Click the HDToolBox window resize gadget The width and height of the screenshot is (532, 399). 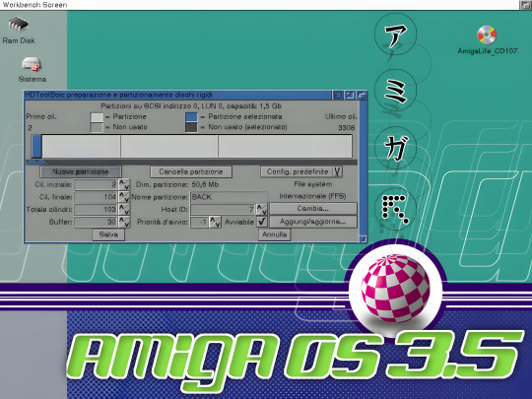tap(363, 239)
